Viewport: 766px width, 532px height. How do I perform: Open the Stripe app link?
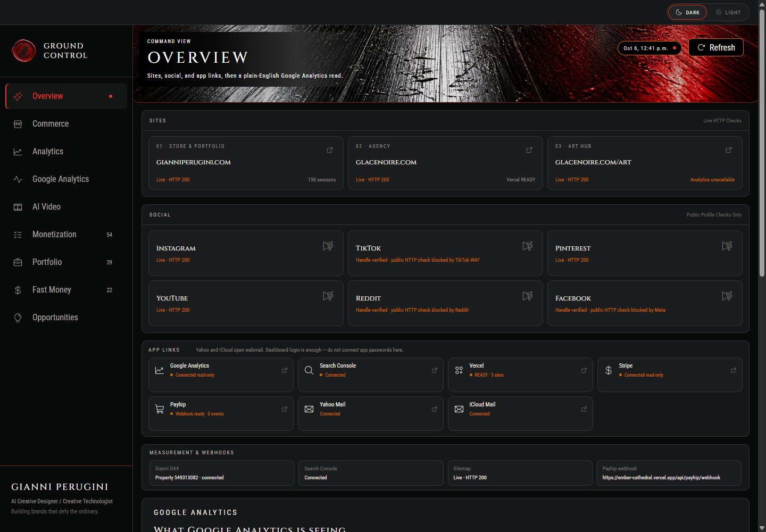670,375
